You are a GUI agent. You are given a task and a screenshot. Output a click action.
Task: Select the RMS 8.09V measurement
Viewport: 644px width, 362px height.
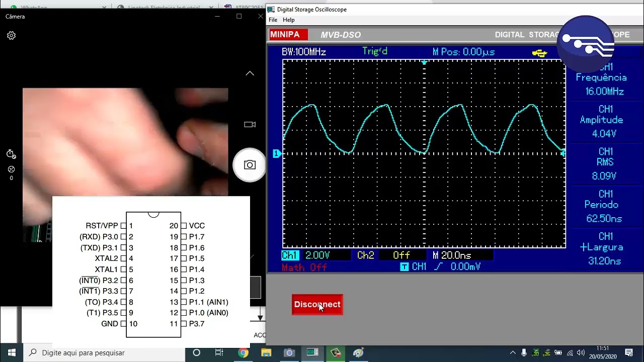(604, 164)
